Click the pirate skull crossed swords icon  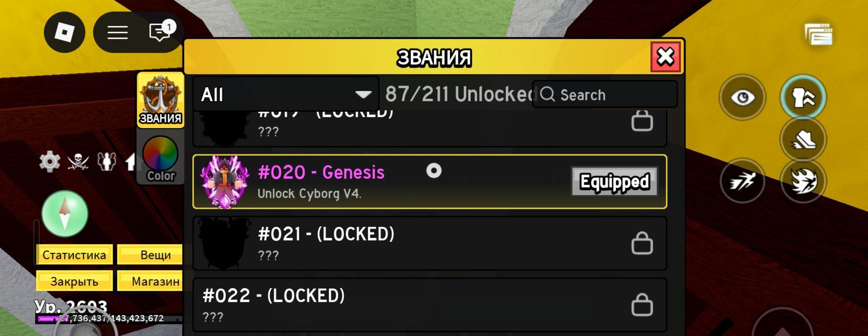78,162
